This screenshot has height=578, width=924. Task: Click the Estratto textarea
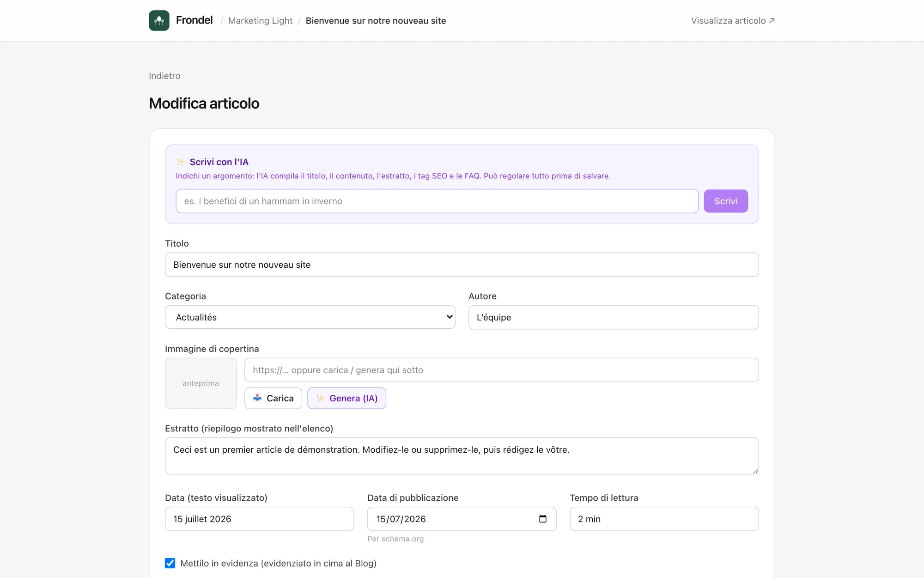[462, 456]
